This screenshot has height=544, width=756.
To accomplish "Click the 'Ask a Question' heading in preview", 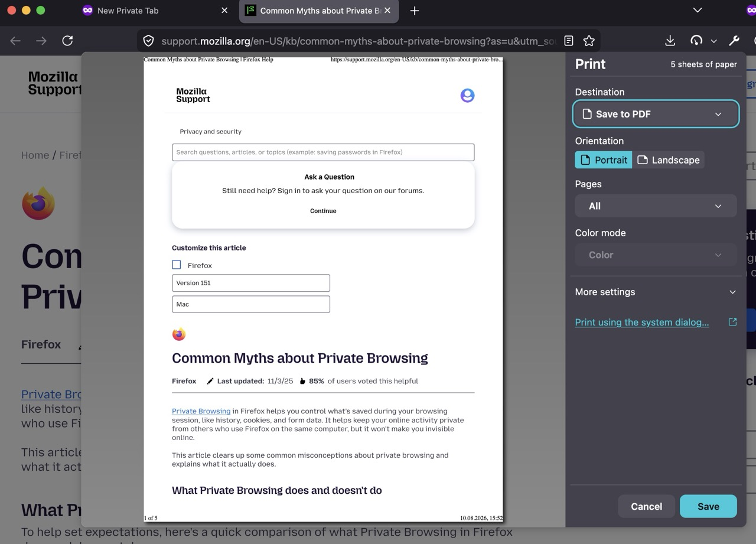I will (330, 177).
